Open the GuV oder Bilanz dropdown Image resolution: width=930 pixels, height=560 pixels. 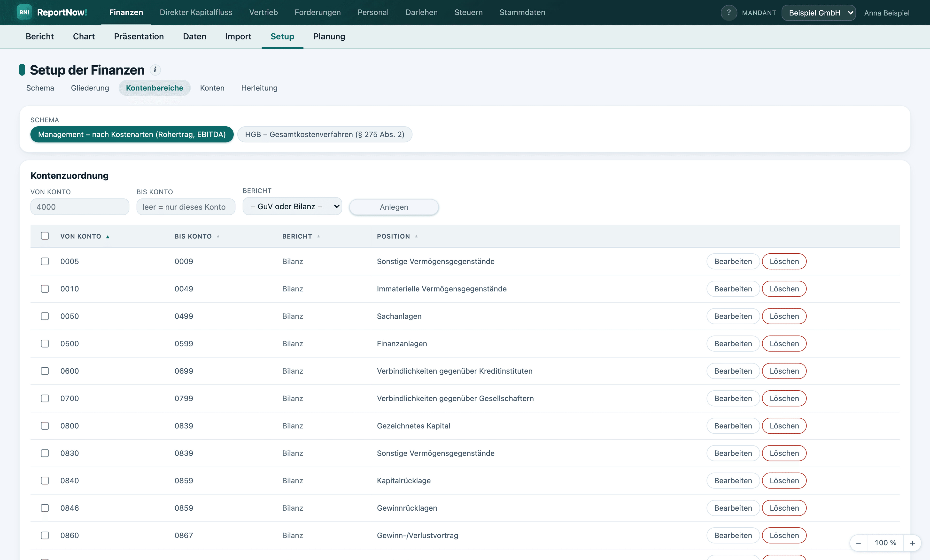292,206
